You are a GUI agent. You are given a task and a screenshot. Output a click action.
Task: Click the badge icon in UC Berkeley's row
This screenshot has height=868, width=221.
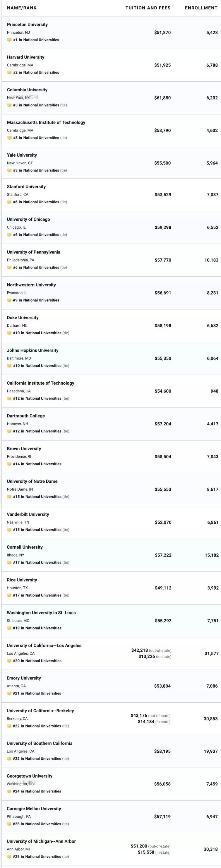pyautogui.click(x=9, y=726)
